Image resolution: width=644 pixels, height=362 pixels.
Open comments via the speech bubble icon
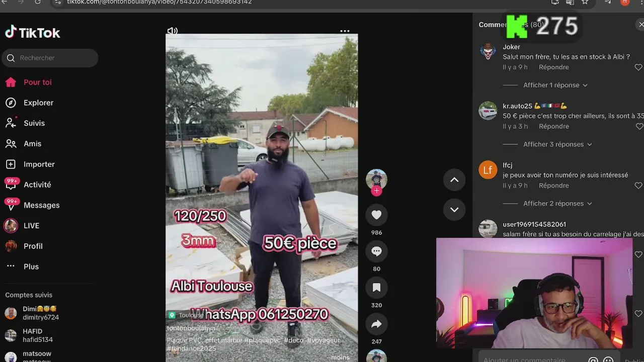point(376,251)
